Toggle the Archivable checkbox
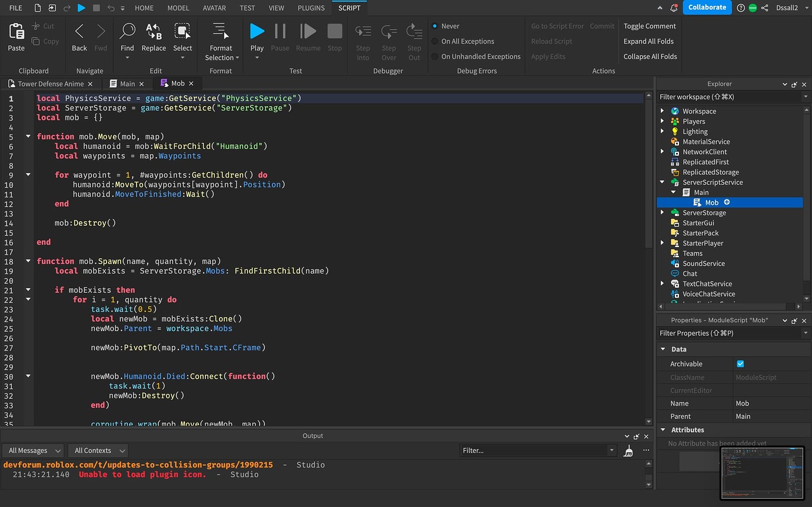The width and height of the screenshot is (812, 507). point(740,364)
